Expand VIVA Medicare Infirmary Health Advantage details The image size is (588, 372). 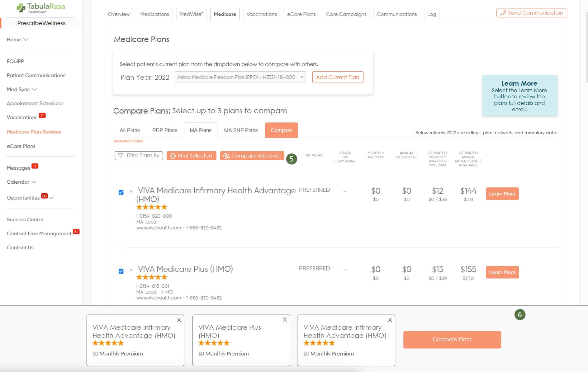(131, 191)
